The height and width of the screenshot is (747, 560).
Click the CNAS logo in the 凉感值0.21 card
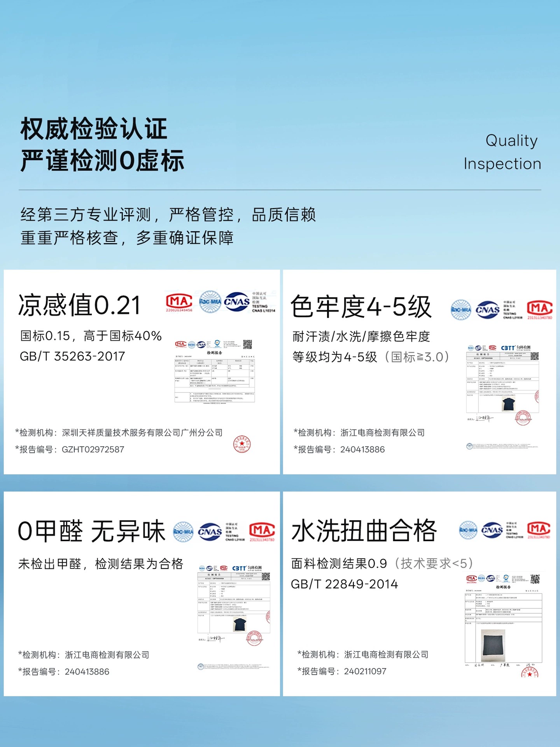click(x=237, y=302)
